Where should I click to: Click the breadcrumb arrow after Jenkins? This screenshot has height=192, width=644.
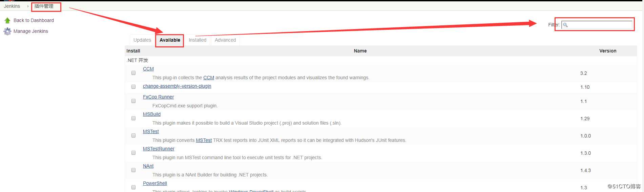(x=28, y=6)
